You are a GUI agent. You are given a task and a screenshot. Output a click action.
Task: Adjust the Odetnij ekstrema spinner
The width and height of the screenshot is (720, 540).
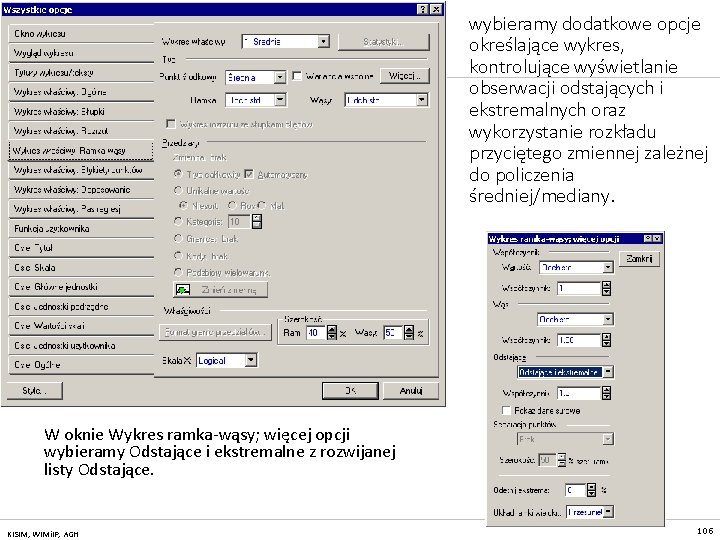[591, 490]
